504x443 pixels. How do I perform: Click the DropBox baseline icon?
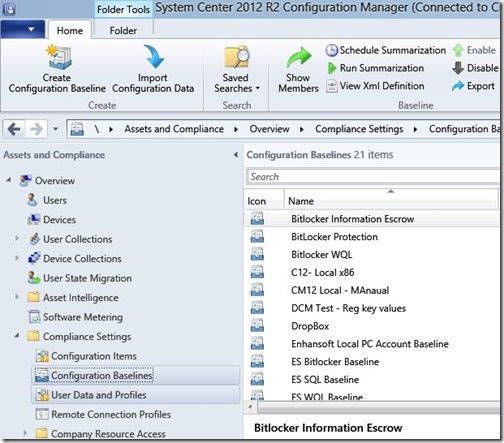coord(257,326)
